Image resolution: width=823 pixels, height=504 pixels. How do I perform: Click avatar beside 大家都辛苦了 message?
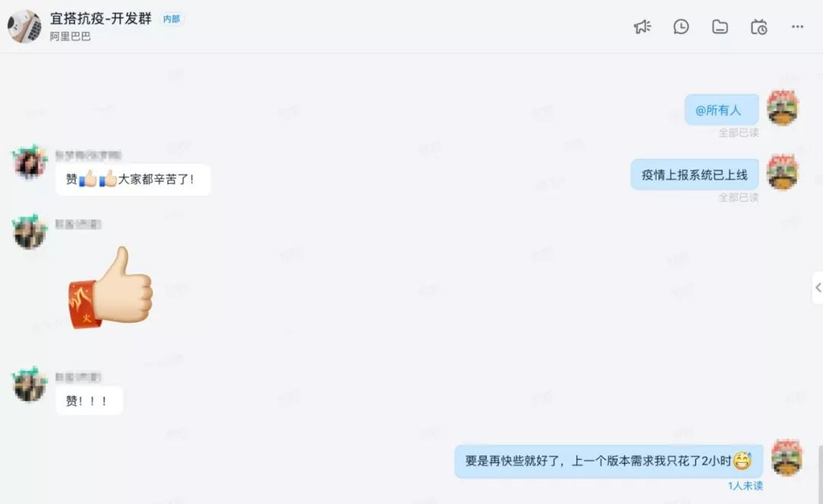click(x=30, y=162)
